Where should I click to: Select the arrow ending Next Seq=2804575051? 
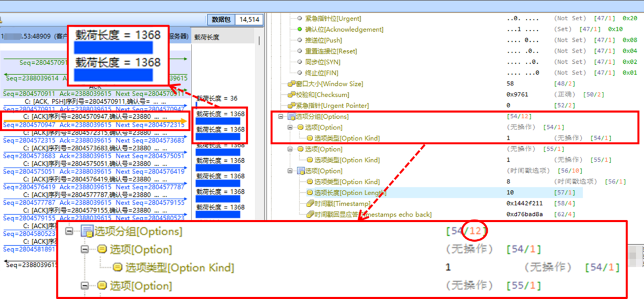coord(94,156)
